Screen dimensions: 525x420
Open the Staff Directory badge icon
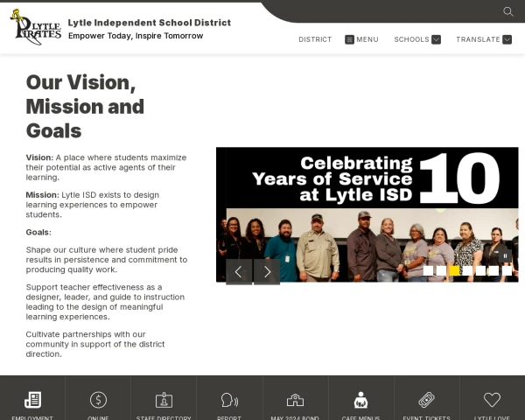[x=164, y=400]
